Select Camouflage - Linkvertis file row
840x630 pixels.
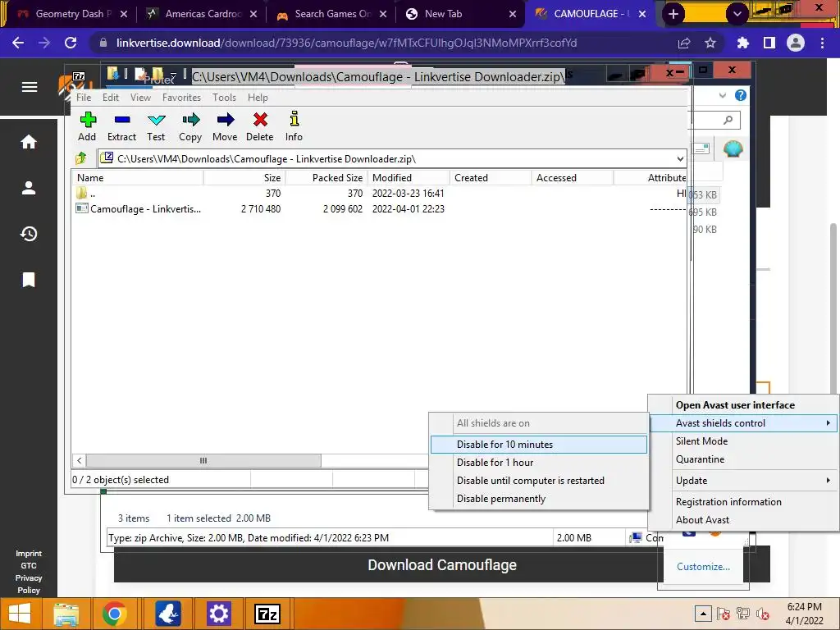[x=379, y=209]
